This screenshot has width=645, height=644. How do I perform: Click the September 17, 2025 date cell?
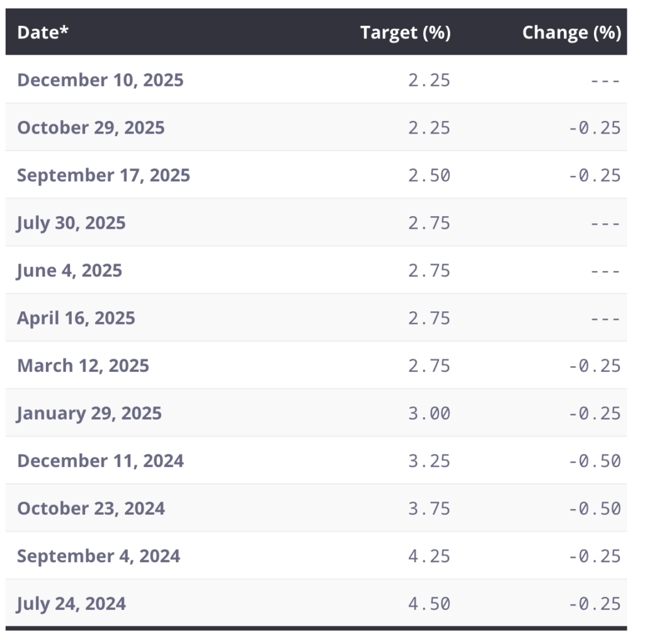click(103, 175)
